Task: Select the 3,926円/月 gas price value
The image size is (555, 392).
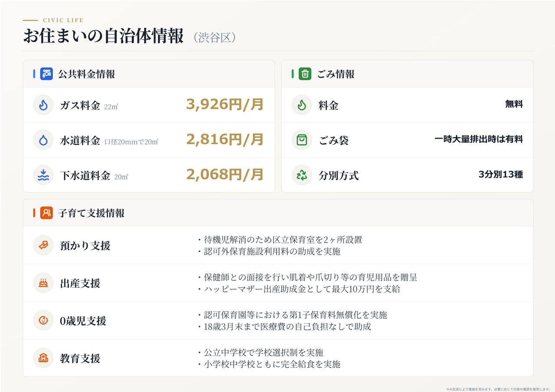Action: (225, 105)
